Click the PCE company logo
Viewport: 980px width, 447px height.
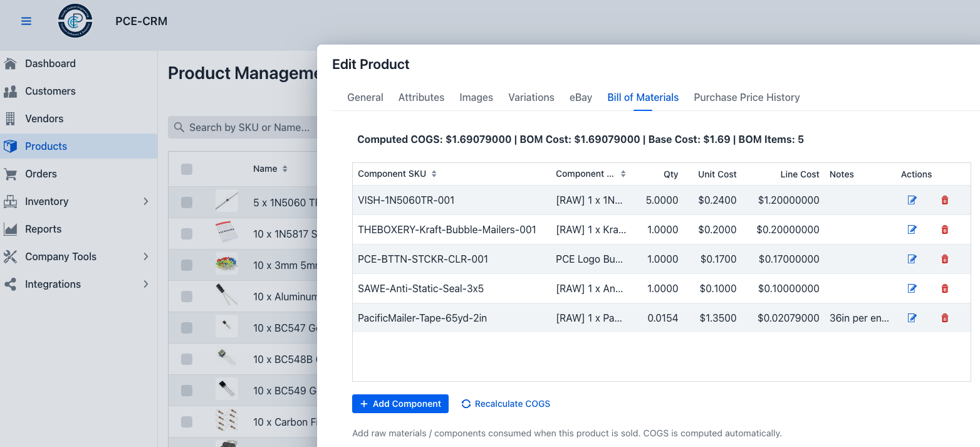pos(75,21)
